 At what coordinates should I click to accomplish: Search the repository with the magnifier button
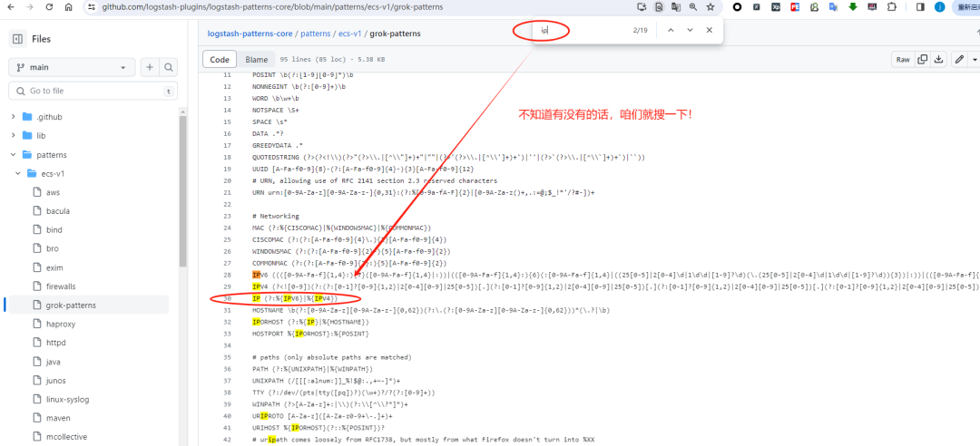coord(168,67)
